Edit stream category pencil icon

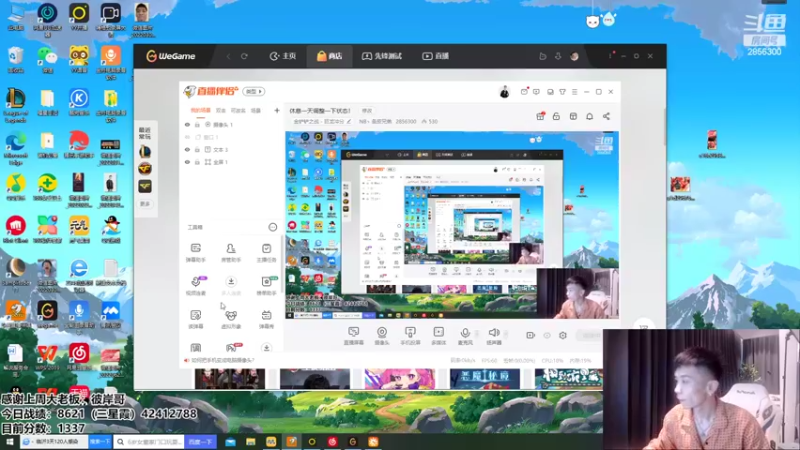349,122
